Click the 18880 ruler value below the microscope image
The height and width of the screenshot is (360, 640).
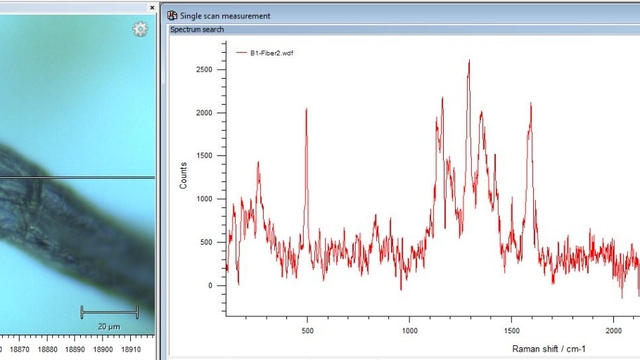[47, 349]
